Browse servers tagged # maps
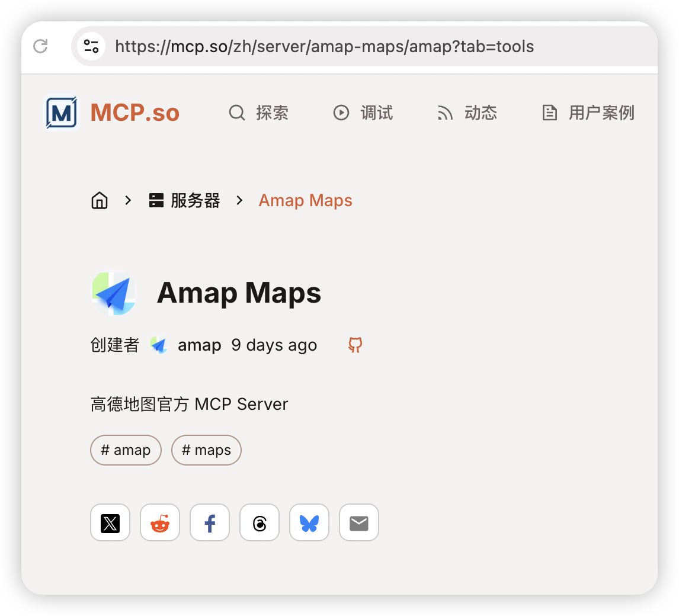 206,450
